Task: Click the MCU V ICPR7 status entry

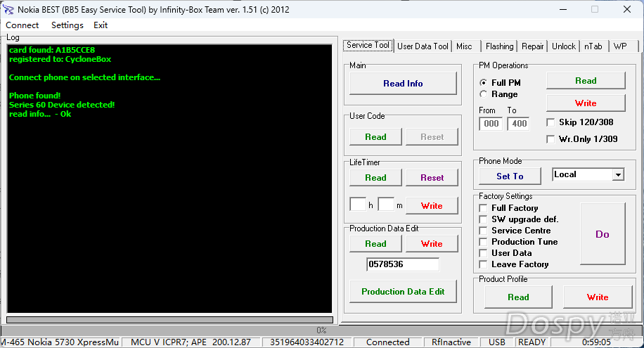Action: point(191,342)
